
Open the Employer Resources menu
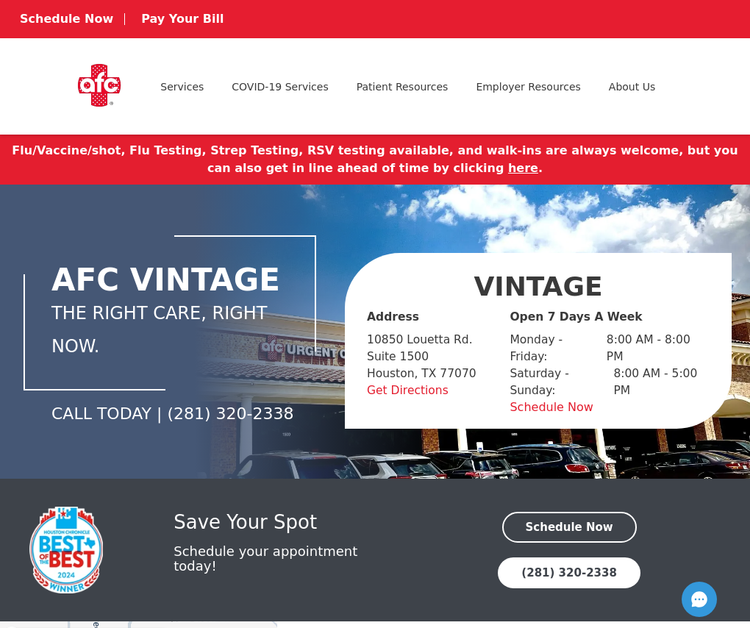coord(528,87)
